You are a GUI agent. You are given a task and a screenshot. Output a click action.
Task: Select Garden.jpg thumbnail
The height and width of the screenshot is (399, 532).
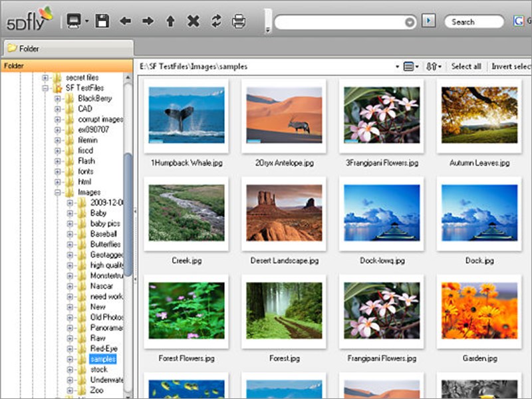(479, 311)
